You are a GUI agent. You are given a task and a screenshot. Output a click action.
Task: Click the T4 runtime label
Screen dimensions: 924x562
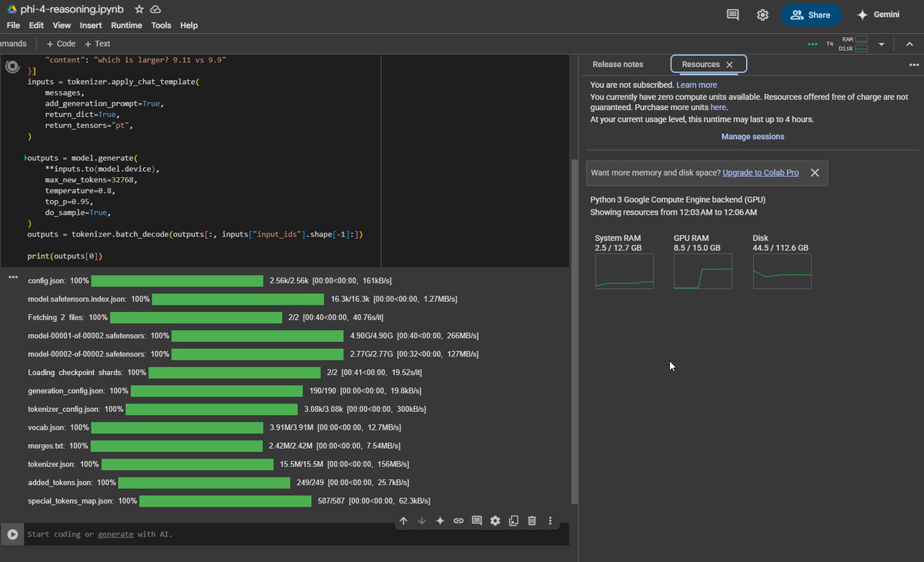[x=830, y=44]
